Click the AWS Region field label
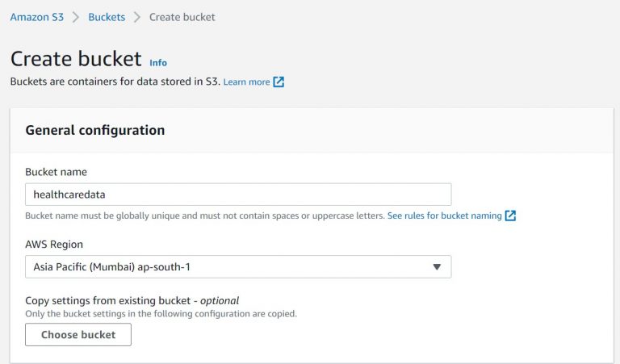620x364 pixels. click(54, 245)
